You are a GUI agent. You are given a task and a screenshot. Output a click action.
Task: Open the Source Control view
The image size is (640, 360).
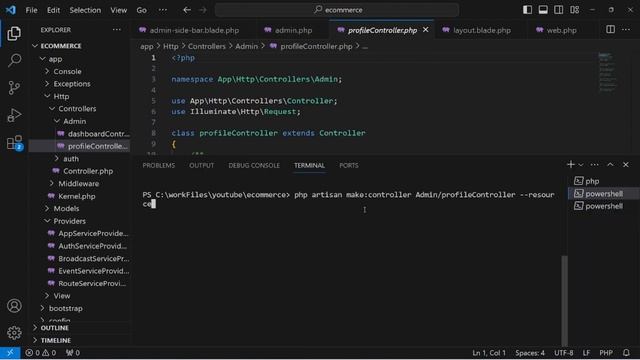(x=14, y=88)
